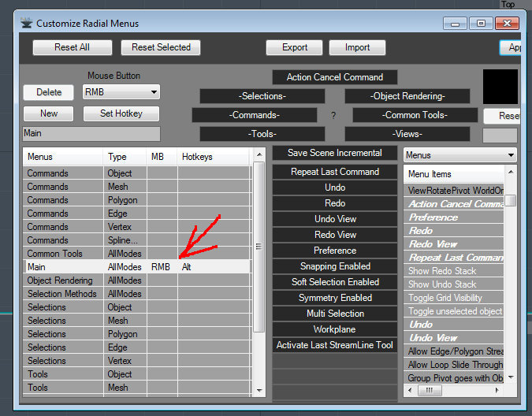Select Commands Vertex row
The height and width of the screenshot is (416, 532).
pos(137,227)
